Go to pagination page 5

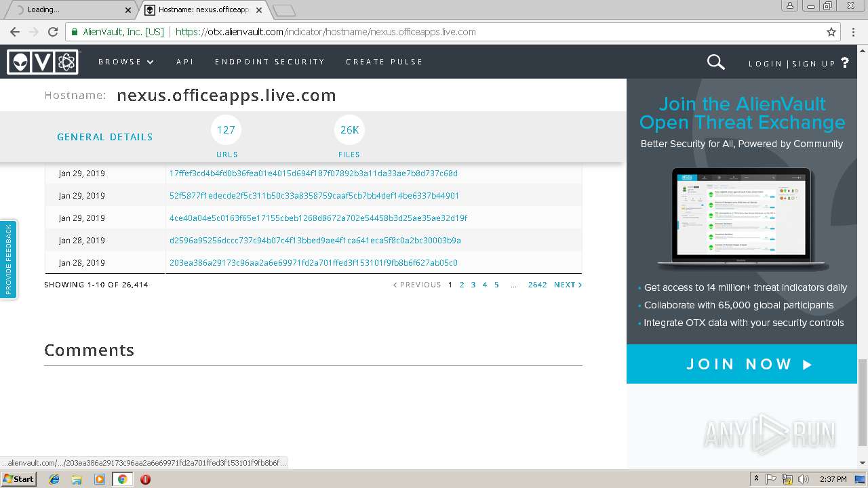click(x=496, y=285)
